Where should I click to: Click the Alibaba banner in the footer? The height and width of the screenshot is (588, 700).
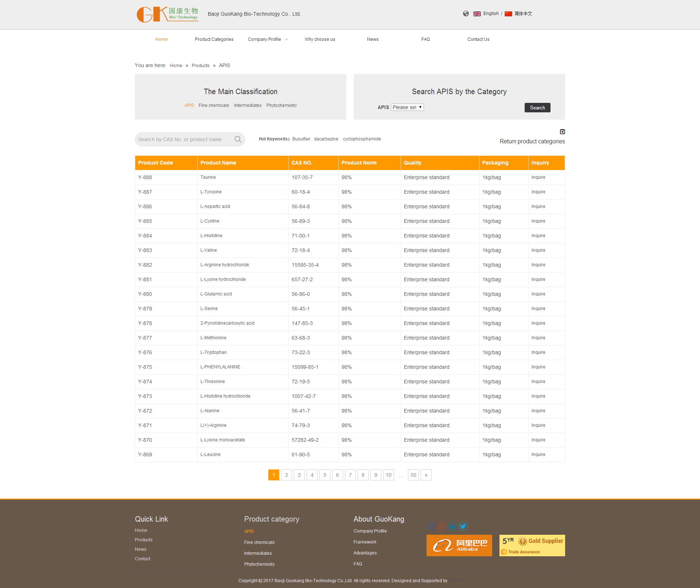click(x=459, y=545)
